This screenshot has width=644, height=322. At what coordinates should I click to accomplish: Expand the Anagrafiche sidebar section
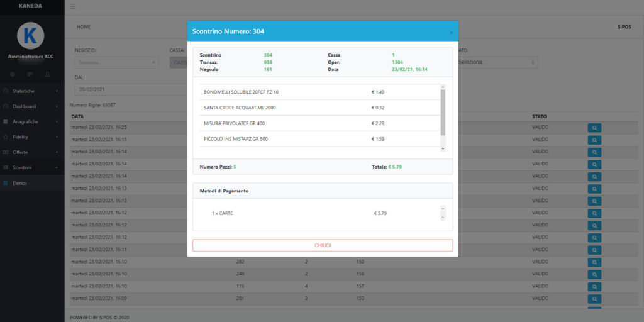point(31,121)
